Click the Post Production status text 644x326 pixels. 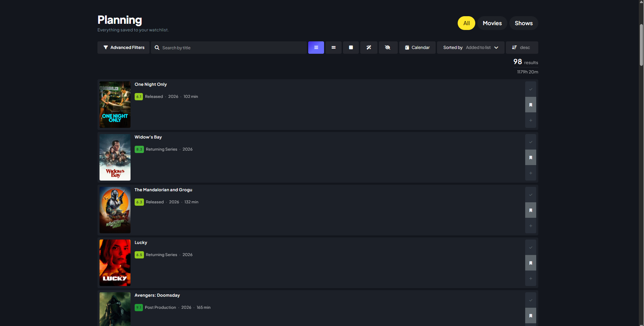160,307
